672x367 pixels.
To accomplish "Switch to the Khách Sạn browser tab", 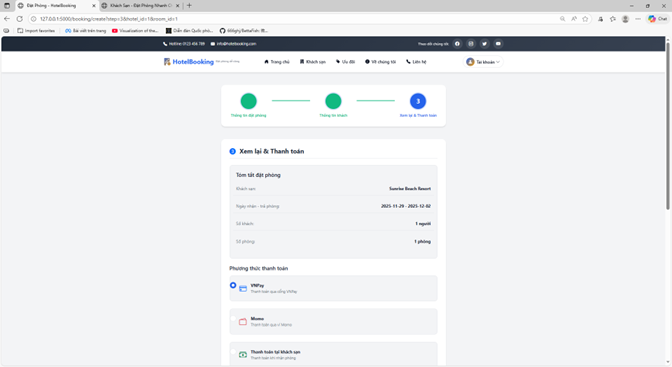I will (141, 6).
